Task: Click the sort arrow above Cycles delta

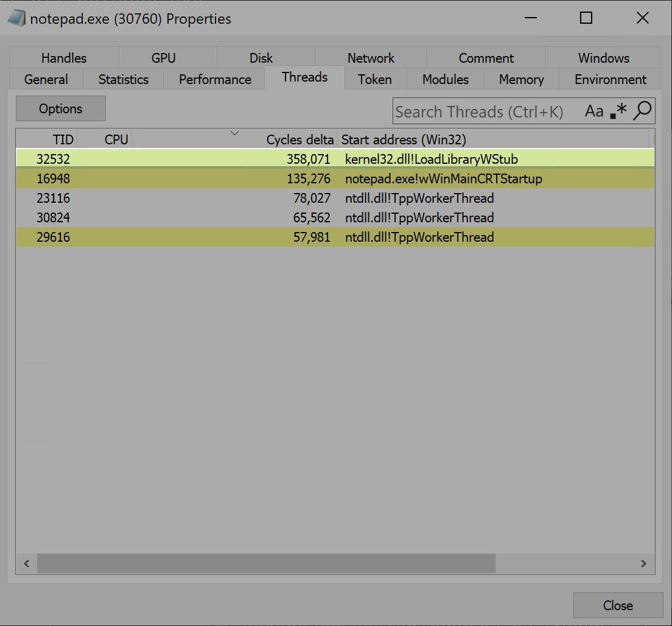Action: pyautogui.click(x=234, y=133)
